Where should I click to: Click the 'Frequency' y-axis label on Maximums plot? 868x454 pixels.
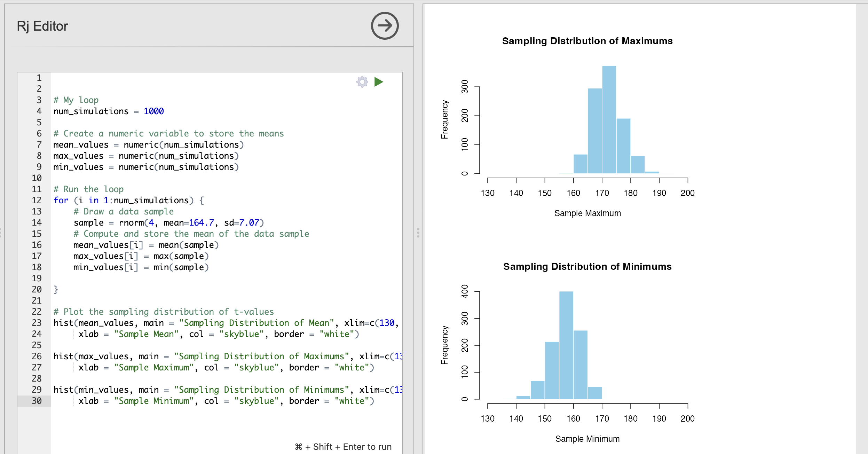point(445,119)
